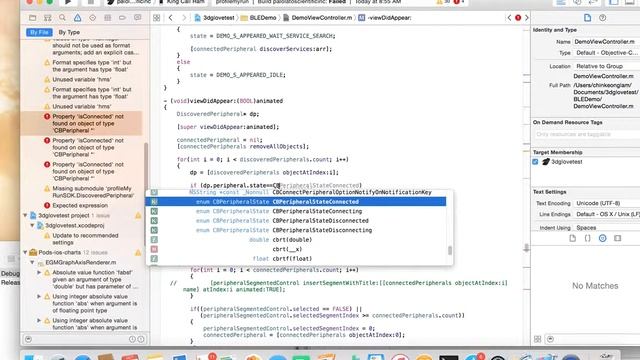Image resolution: width=640 pixels, height=360 pixels.
Task: Open the Debug navigator
Action: tap(107, 18)
